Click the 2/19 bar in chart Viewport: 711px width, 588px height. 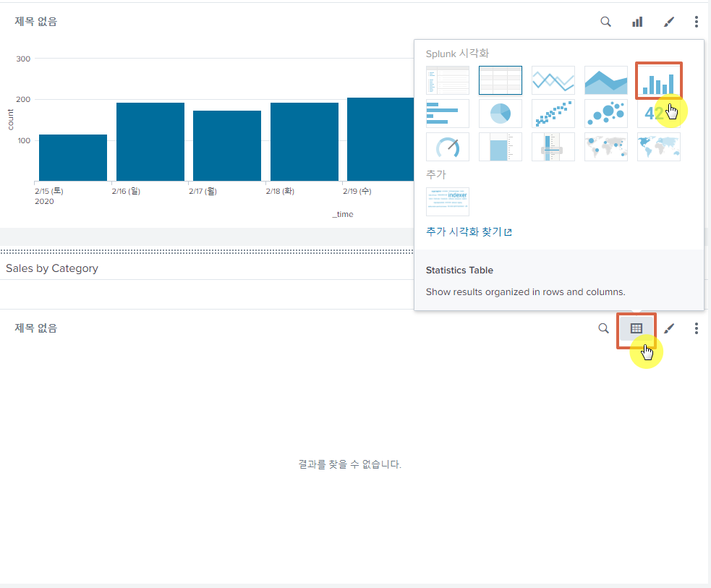380,139
